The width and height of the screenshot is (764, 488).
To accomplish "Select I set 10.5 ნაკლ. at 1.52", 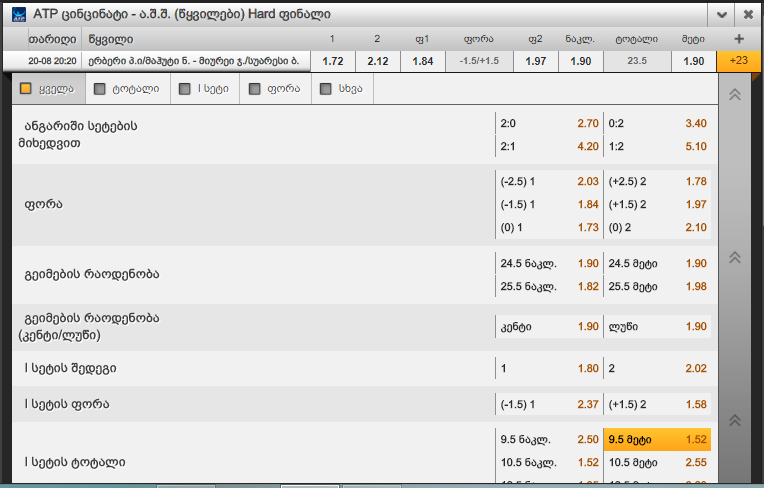I will click(549, 462).
